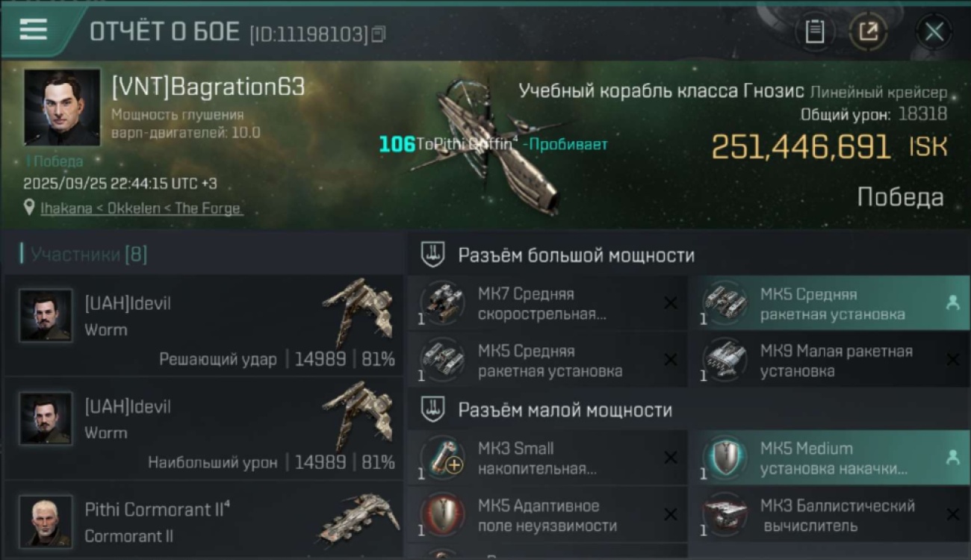Share the battle report externally
The image size is (971, 560).
868,31
